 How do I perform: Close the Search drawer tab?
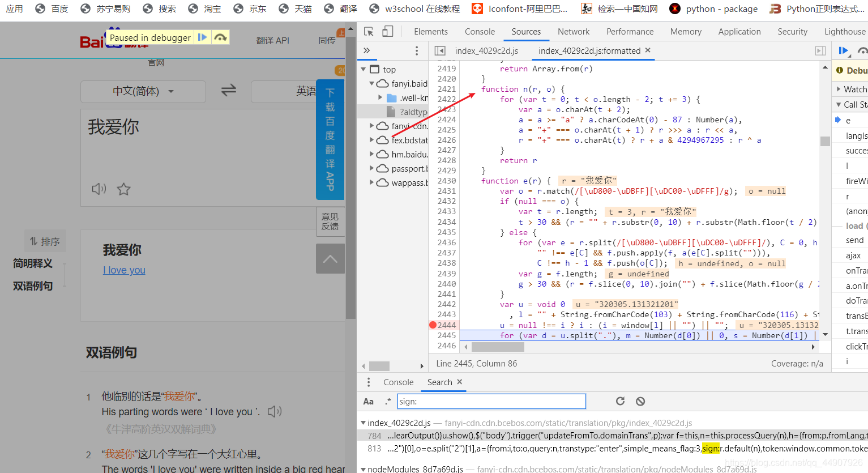(x=460, y=382)
